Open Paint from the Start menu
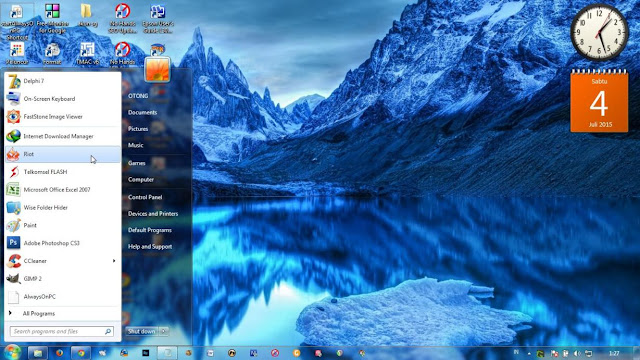 [x=62, y=225]
